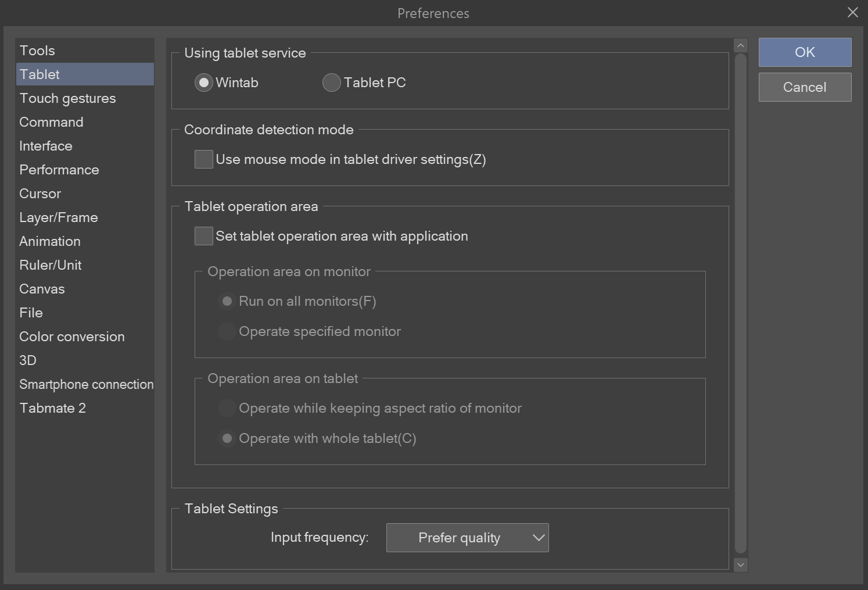Image resolution: width=868 pixels, height=590 pixels.
Task: Select the Cursor category
Action: [x=85, y=194]
